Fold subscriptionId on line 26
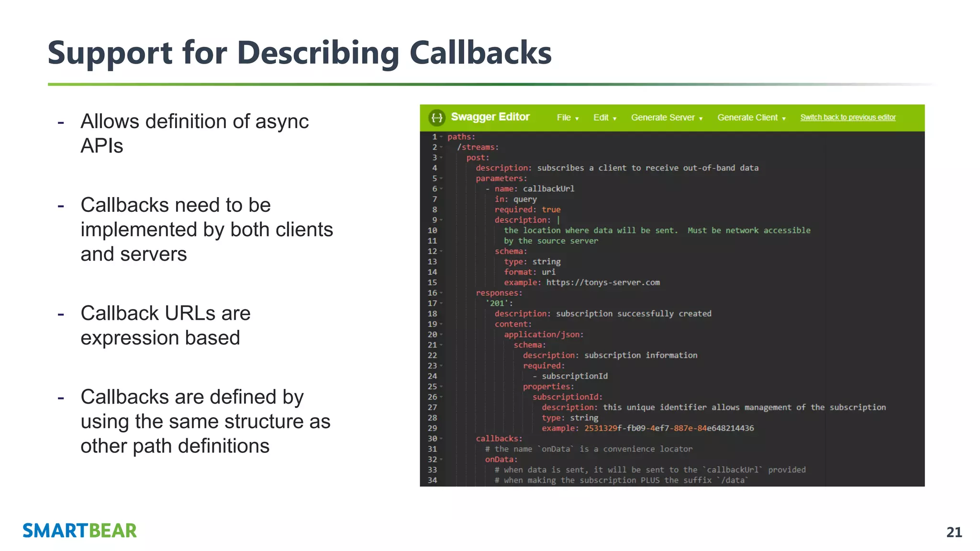Screen dimensions: 980x551 click(x=441, y=397)
